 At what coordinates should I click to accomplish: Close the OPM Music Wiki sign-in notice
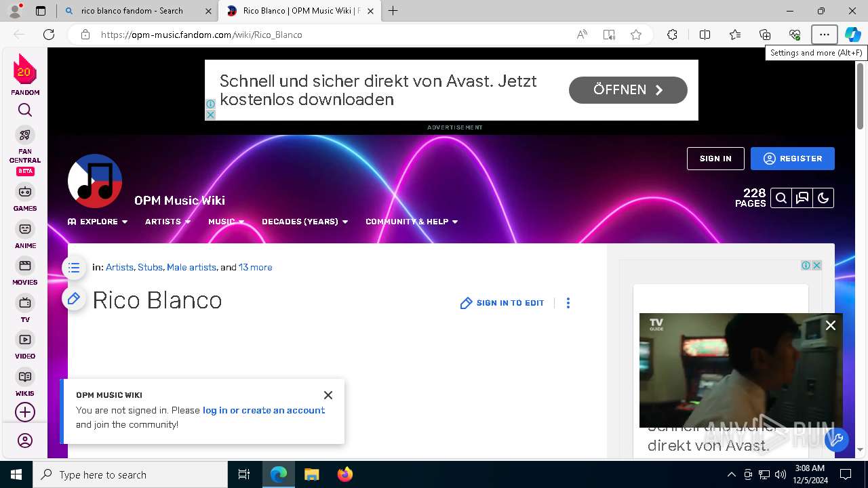coord(328,395)
